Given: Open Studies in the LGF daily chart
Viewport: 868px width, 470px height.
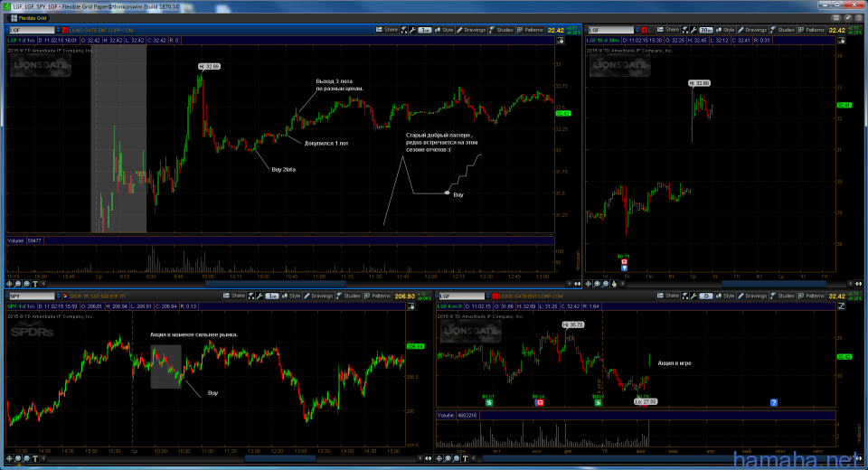Looking at the screenshot, I should pos(782,296).
